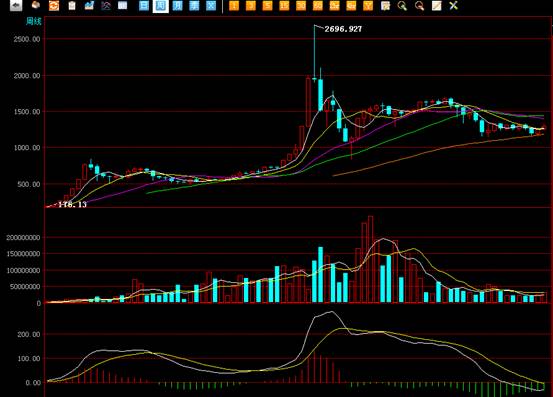Open the calendar note icon beside magnifiers

(385, 5)
